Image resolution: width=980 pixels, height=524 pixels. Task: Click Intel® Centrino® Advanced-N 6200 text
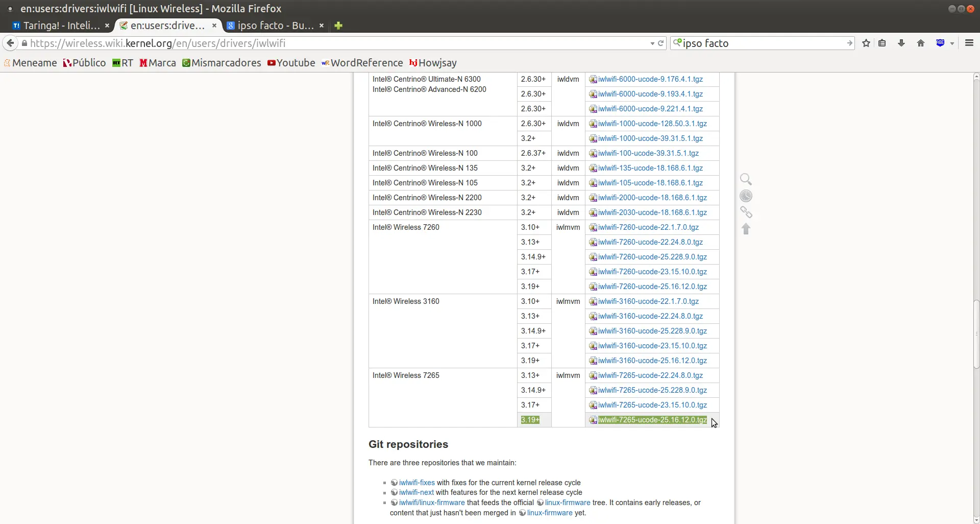429,89
